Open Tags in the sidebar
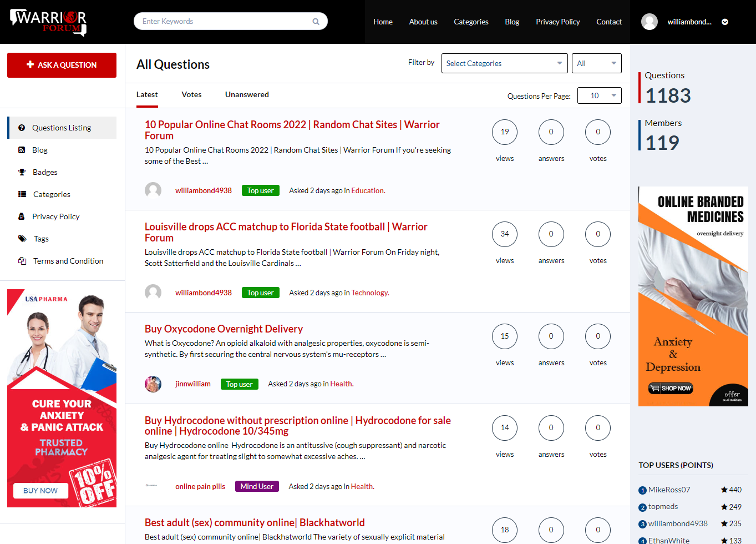This screenshot has height=544, width=756. coord(41,239)
